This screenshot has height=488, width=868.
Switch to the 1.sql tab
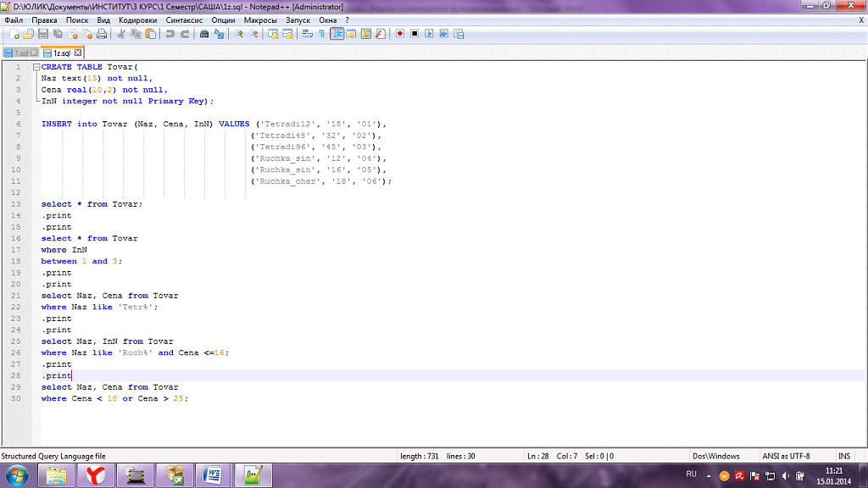click(20, 53)
